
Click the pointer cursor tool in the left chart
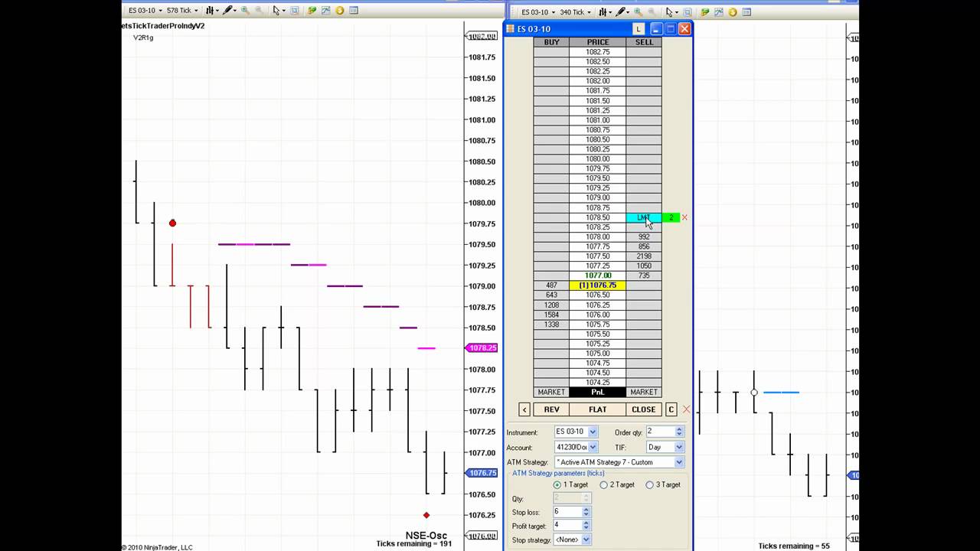[x=277, y=11]
